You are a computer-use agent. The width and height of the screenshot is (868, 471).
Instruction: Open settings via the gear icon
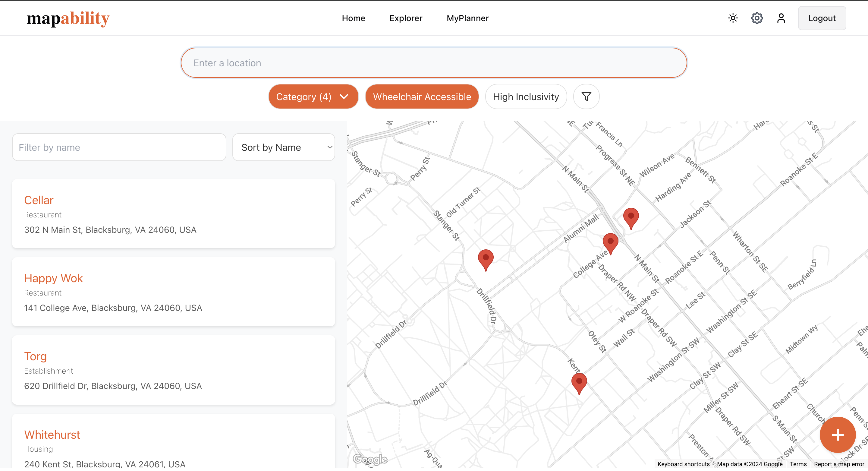pos(757,18)
